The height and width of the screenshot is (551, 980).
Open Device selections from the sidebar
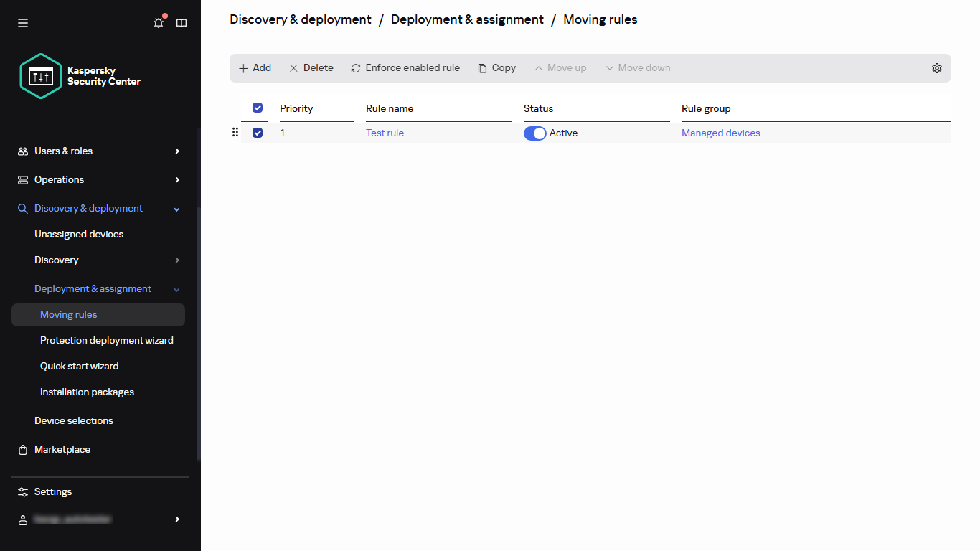coord(73,420)
